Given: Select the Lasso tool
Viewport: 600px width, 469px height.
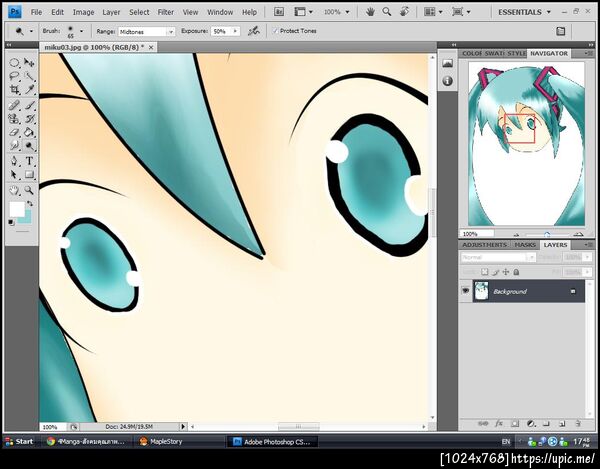Looking at the screenshot, I should click(14, 77).
